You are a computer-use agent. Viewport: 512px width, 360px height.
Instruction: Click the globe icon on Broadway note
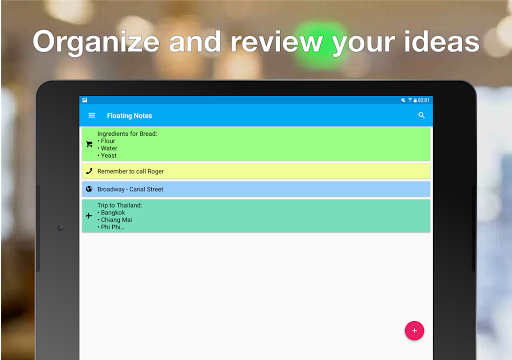(89, 189)
